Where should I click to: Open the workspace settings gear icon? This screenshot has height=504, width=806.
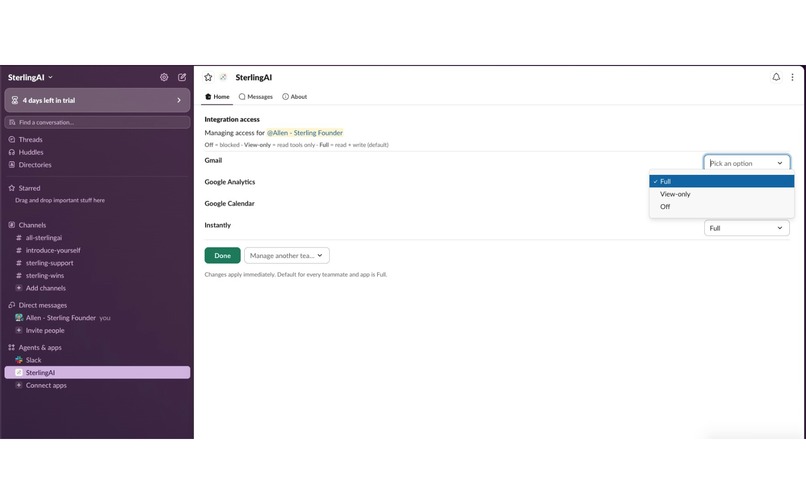164,77
